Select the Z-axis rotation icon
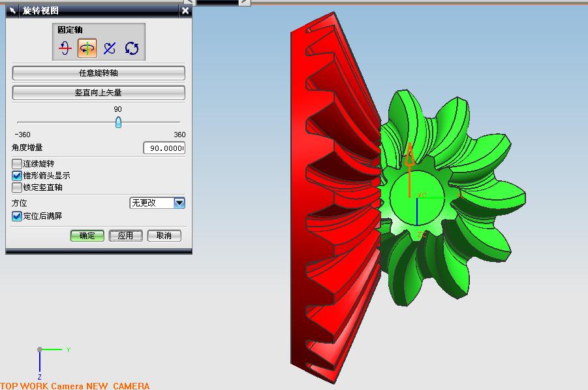The width and height of the screenshot is (588, 390). 110,48
